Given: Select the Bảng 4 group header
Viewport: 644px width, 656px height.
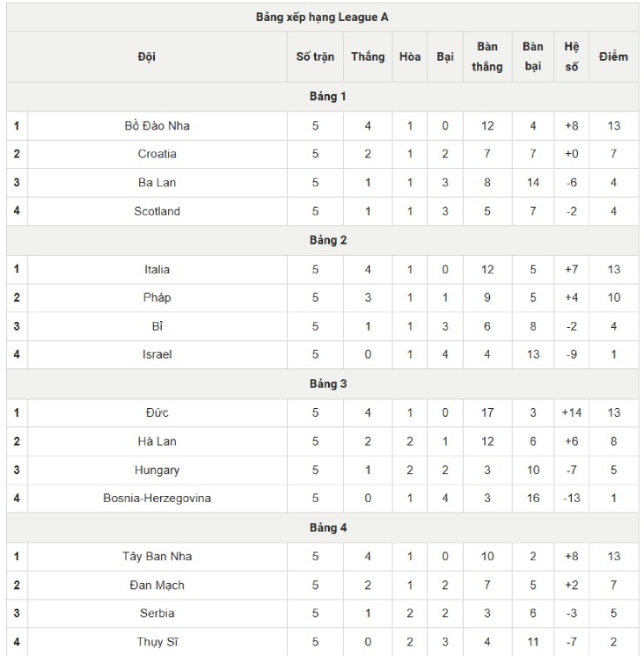Looking at the screenshot, I should tap(327, 527).
